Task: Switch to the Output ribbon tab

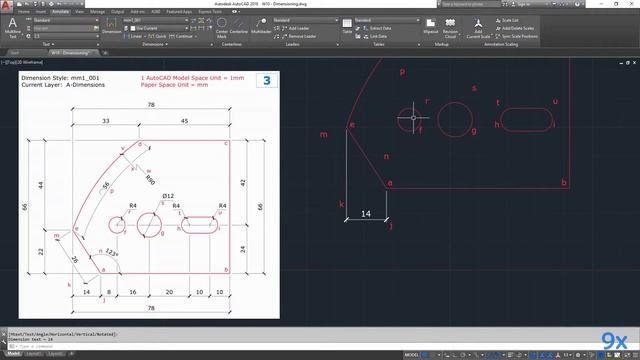Action: tap(118, 12)
